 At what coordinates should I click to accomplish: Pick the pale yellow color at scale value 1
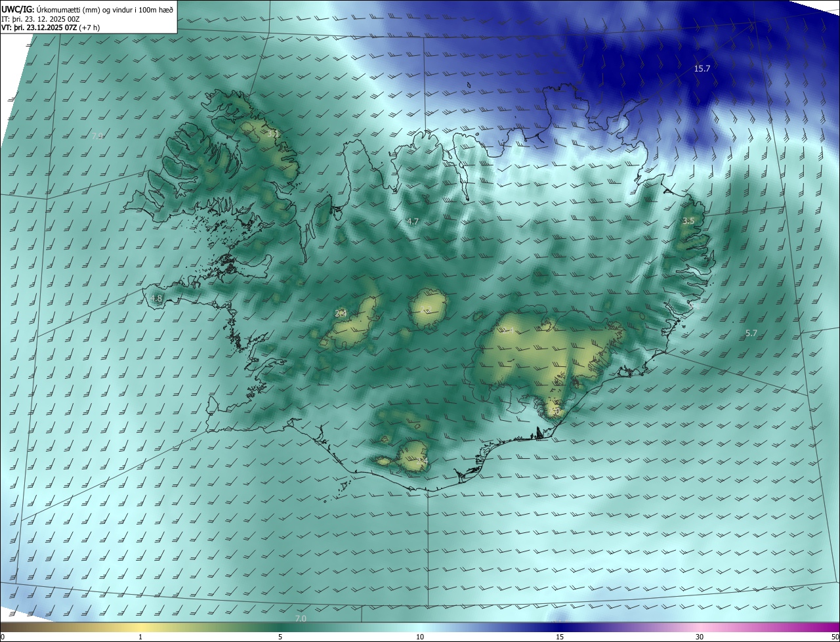(x=141, y=627)
